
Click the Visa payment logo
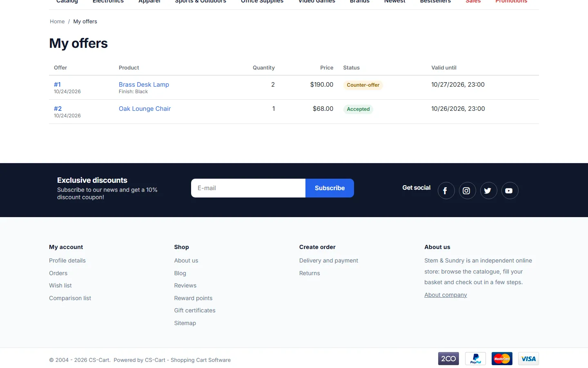(528, 359)
